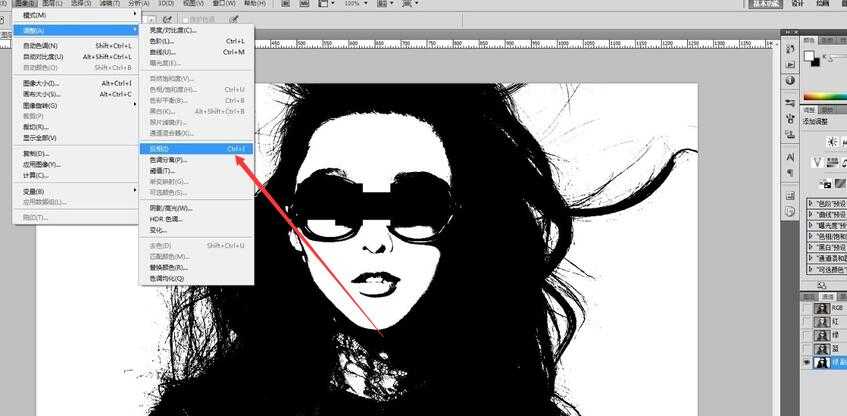Click Brightness/Contrast sun icon in Adjustments panel
The height and width of the screenshot is (416, 847).
(832, 142)
